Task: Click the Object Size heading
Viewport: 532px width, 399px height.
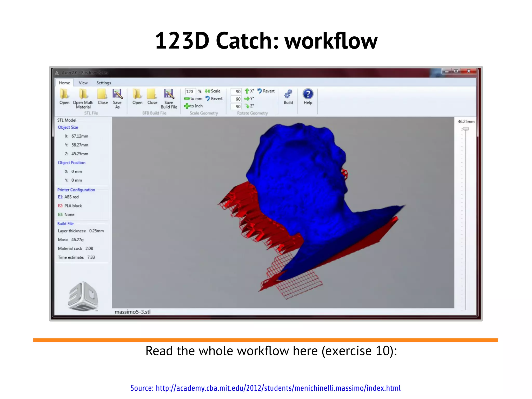Action: [68, 127]
